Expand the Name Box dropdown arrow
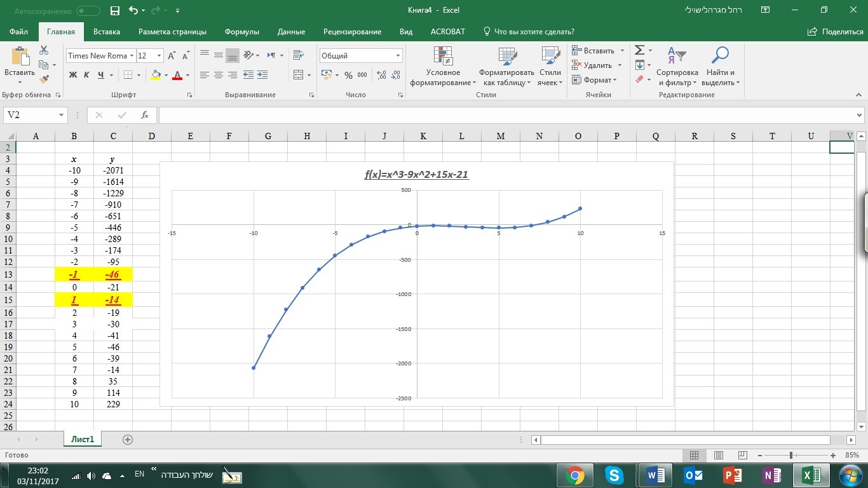 point(62,115)
